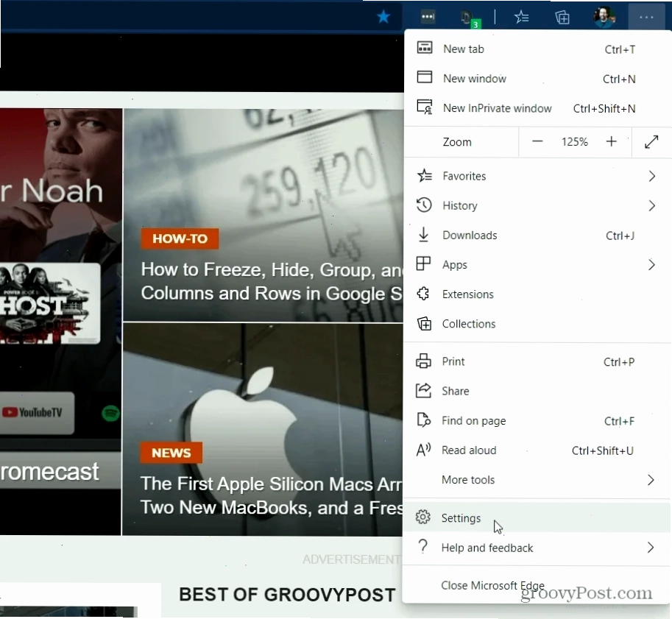Expand the Help and feedback chevron
The width and height of the screenshot is (672, 619).
pyautogui.click(x=651, y=548)
